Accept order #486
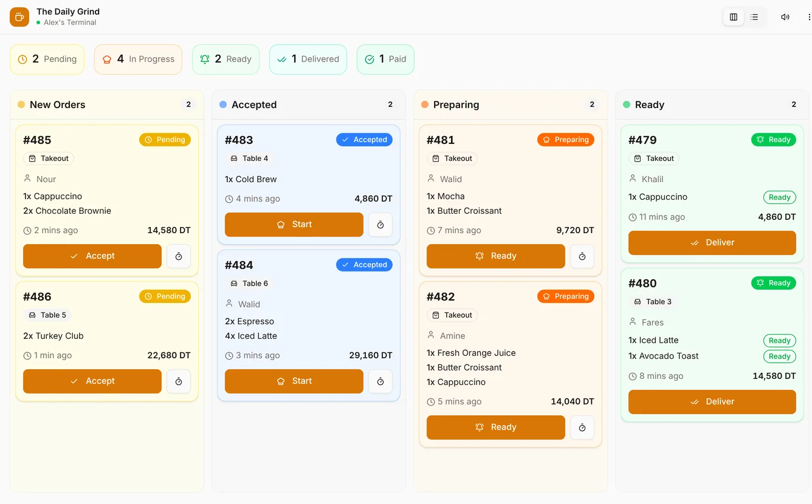The height and width of the screenshot is (504, 812). pyautogui.click(x=92, y=381)
